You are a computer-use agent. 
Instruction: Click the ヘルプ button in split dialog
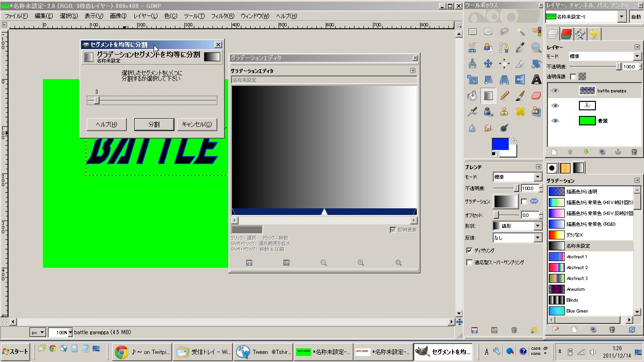(107, 124)
